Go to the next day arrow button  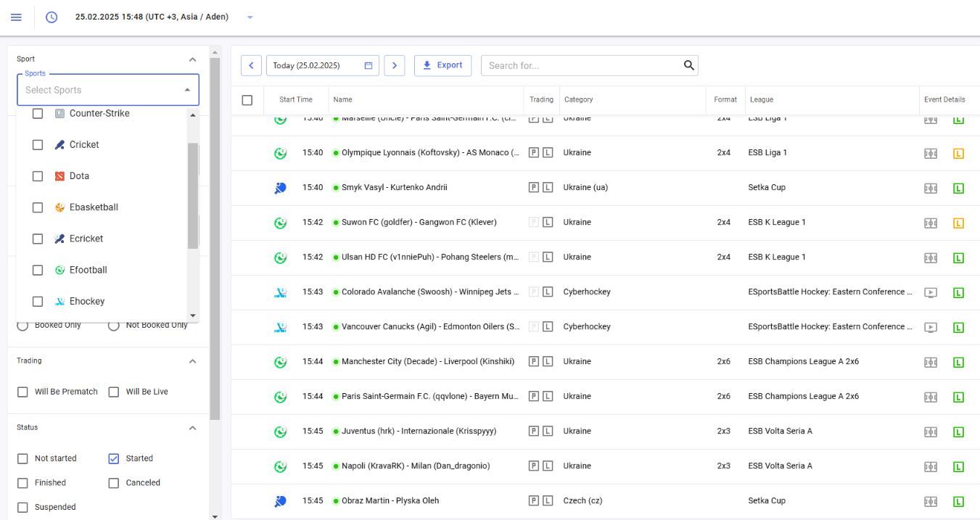click(394, 65)
